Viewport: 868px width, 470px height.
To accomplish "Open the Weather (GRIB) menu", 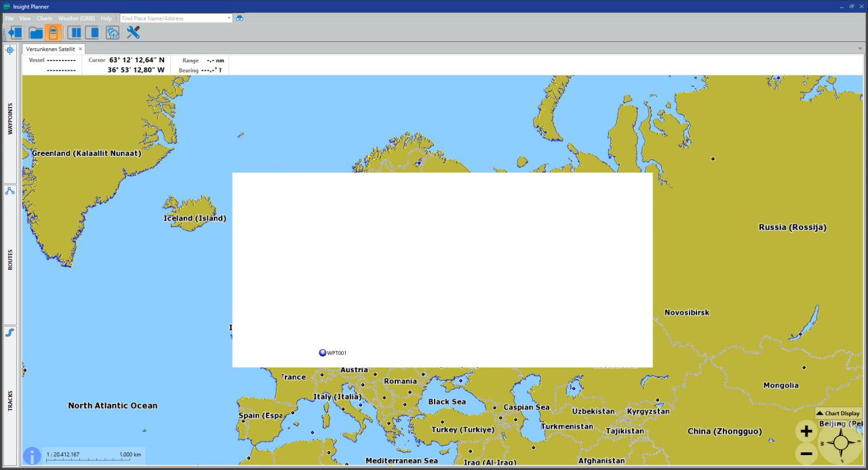I will [x=76, y=18].
